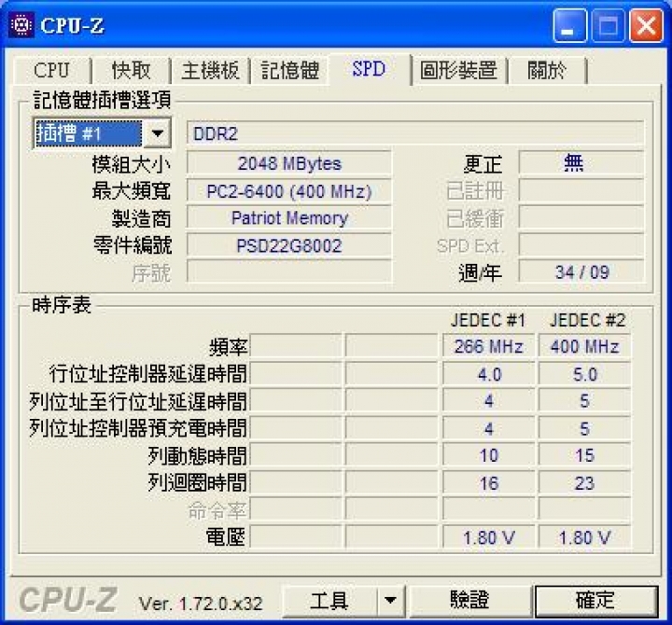
Task: Click the 驗證 button
Action: click(x=469, y=601)
